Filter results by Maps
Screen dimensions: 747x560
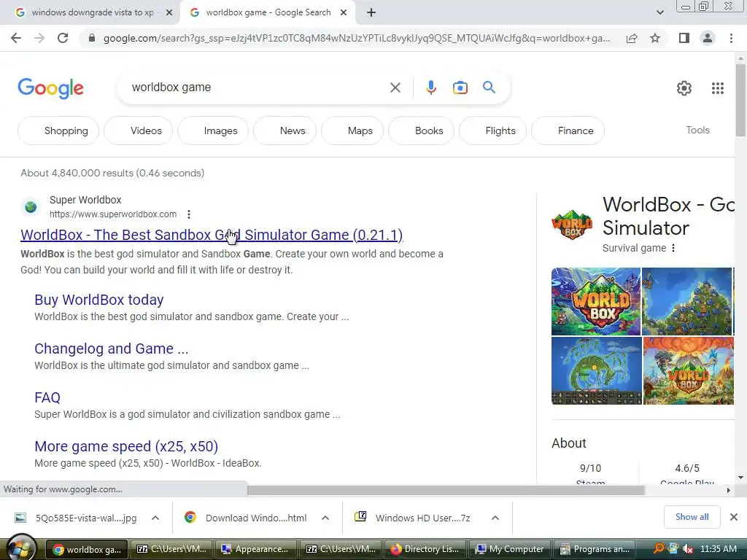352,131
